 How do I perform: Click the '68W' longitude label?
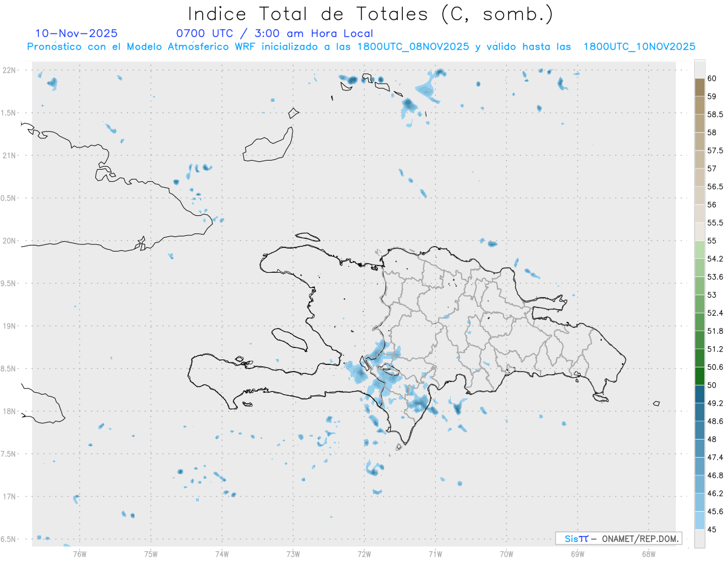pos(649,554)
